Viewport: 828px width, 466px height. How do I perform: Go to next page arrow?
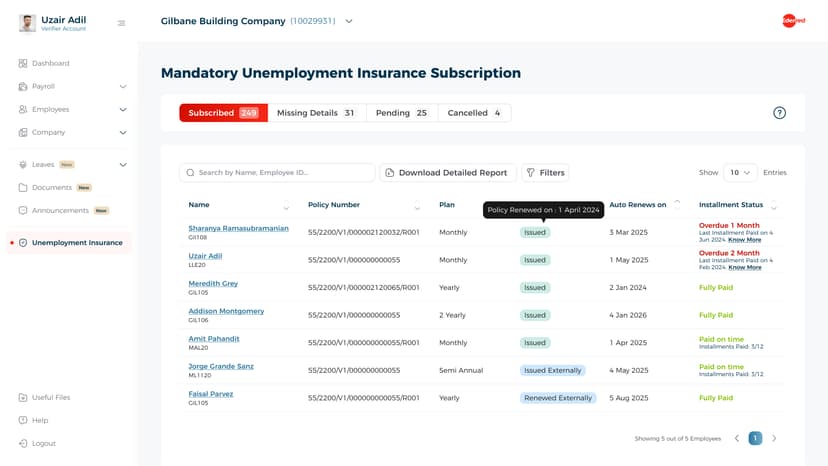[x=774, y=438]
